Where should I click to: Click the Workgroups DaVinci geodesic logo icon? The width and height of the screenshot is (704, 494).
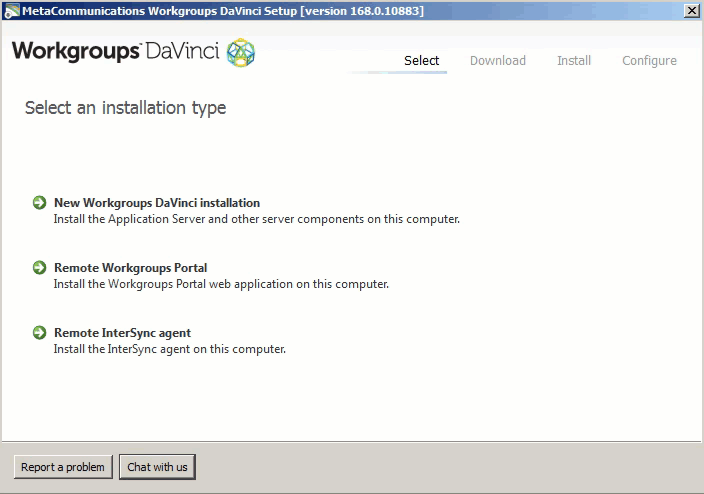point(241,53)
